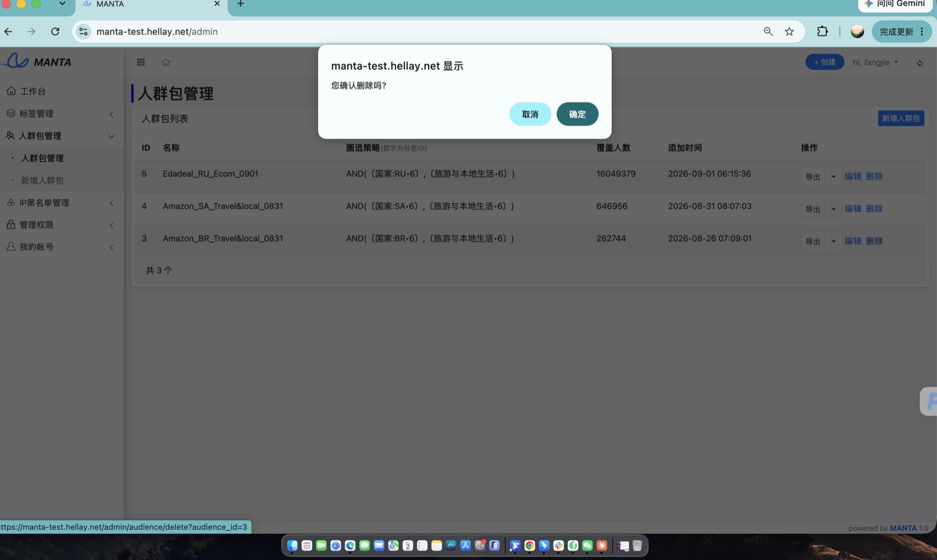Select the MANTA browser tab
Image resolution: width=937 pixels, height=560 pixels.
[x=151, y=5]
